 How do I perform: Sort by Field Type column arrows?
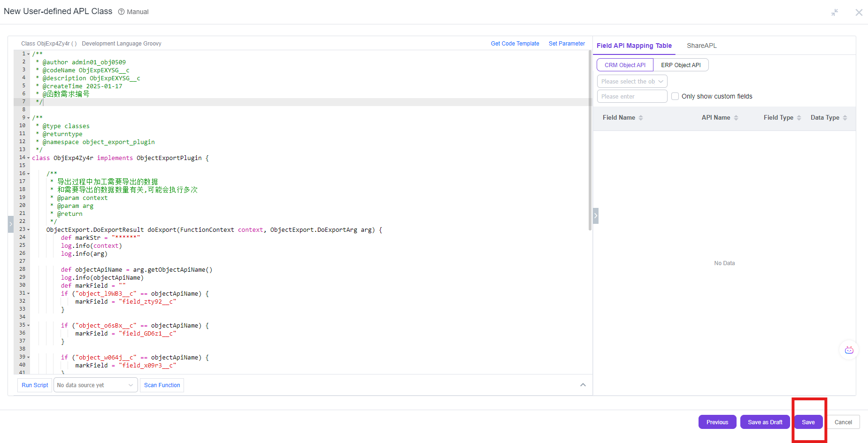[799, 118]
